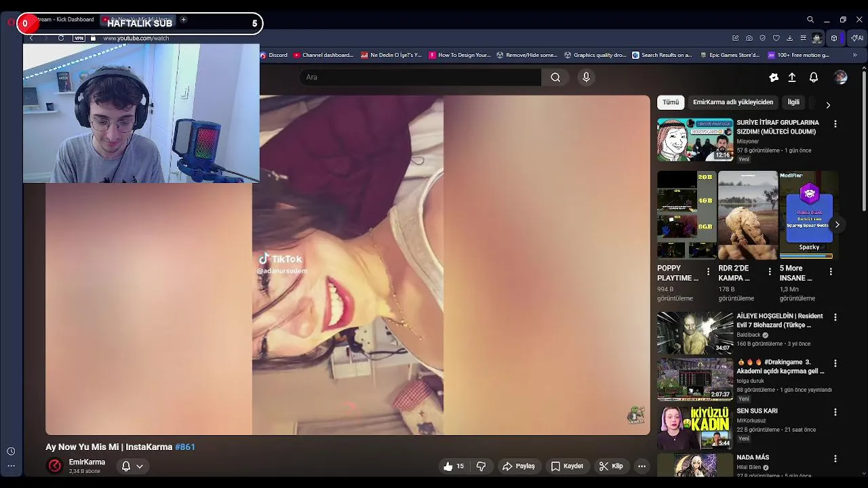Switch to the Kick Dashboard tab

[x=64, y=20]
